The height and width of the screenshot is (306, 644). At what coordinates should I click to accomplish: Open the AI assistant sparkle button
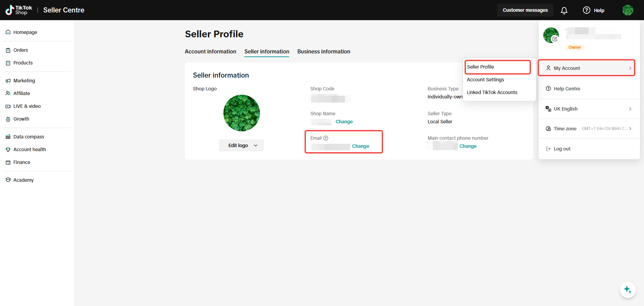click(628, 290)
